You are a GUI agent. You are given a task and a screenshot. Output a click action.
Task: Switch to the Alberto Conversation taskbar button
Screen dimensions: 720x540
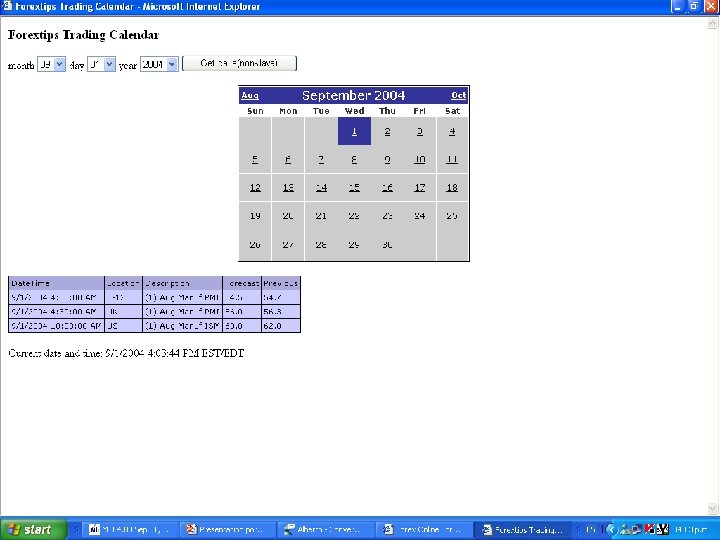[326, 529]
